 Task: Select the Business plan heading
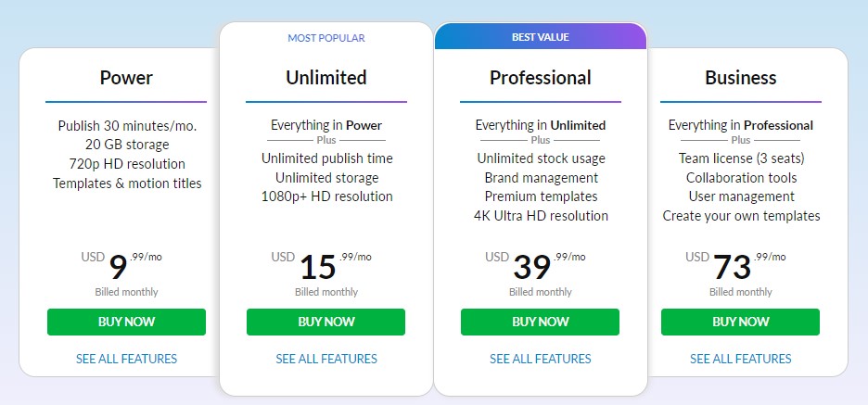741,78
